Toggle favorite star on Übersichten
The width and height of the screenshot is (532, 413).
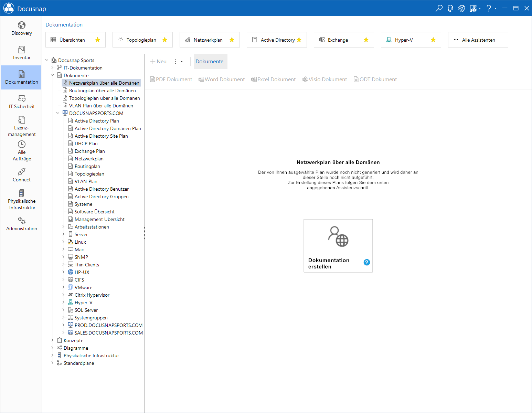click(98, 40)
